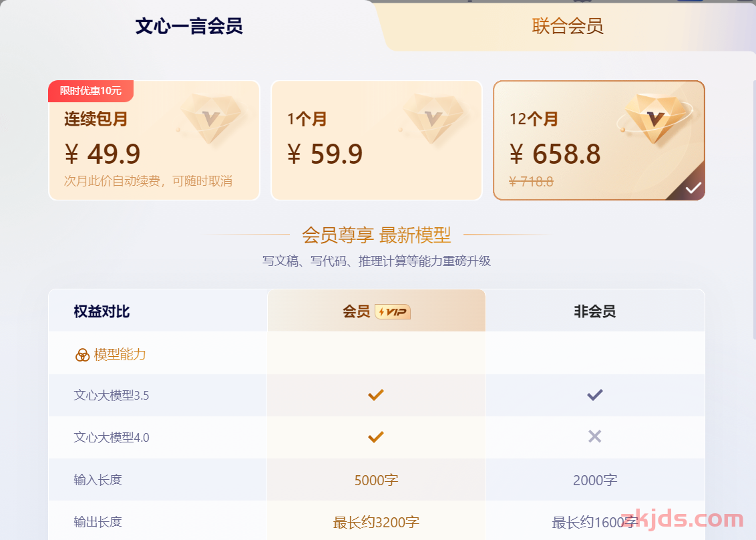Click the gray X for 文心大模型4.0 non-member

[594, 436]
